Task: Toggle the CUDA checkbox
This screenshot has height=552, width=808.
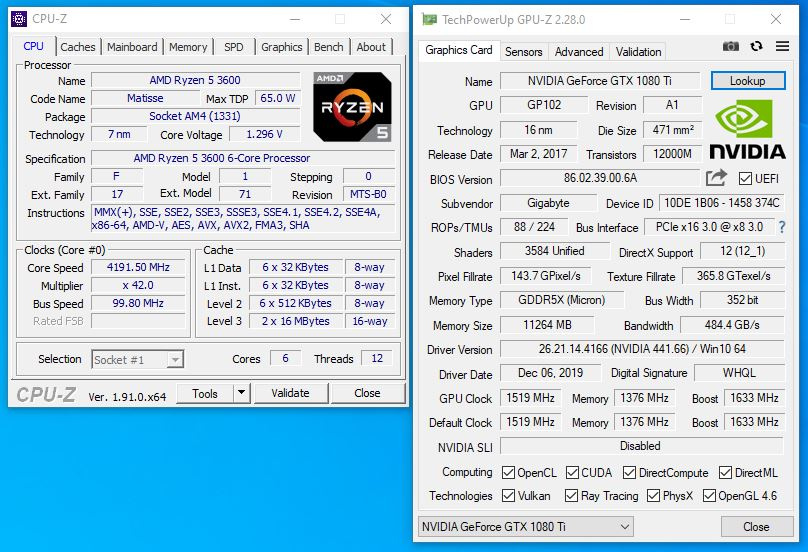Action: coord(572,473)
